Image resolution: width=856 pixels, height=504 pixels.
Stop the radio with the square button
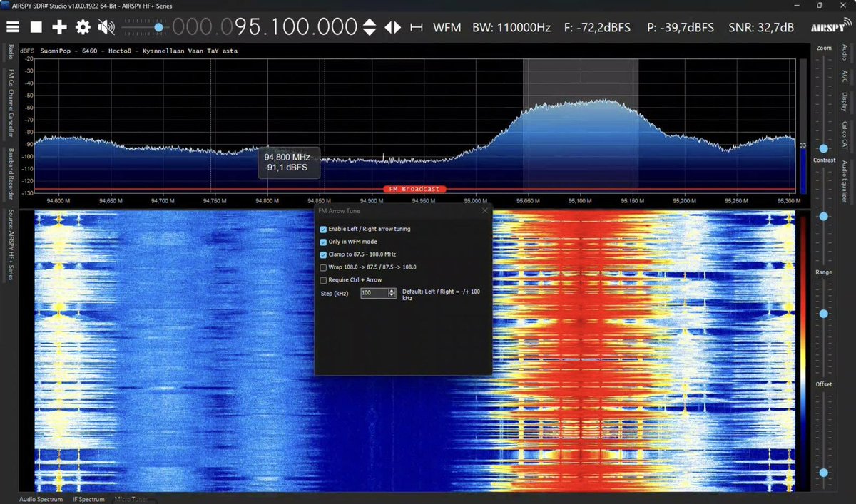point(36,28)
